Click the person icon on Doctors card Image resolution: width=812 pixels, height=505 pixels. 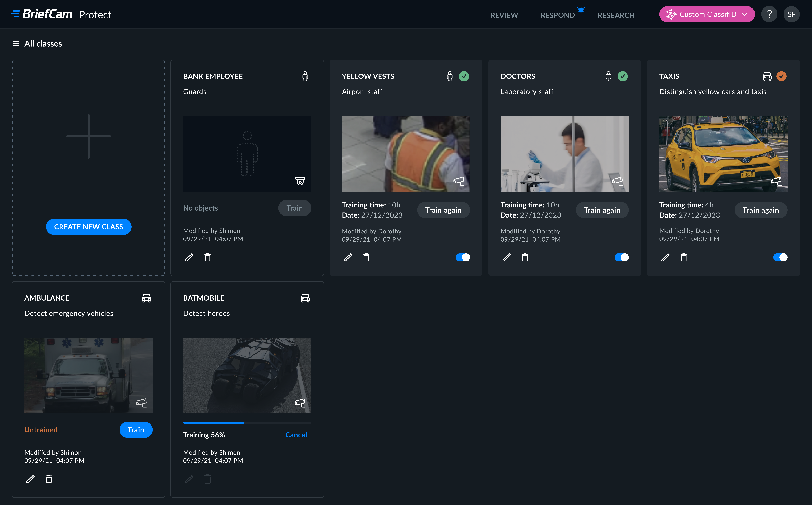pos(608,77)
